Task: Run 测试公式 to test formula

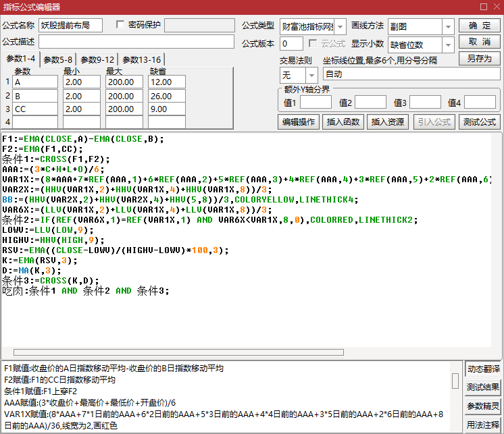Action: [x=479, y=122]
